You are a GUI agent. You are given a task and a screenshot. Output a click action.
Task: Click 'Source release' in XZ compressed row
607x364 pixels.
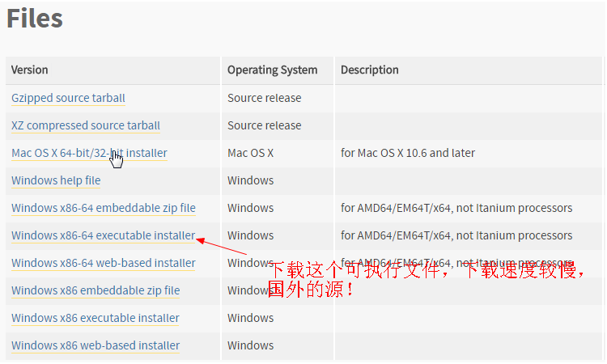pyautogui.click(x=265, y=125)
